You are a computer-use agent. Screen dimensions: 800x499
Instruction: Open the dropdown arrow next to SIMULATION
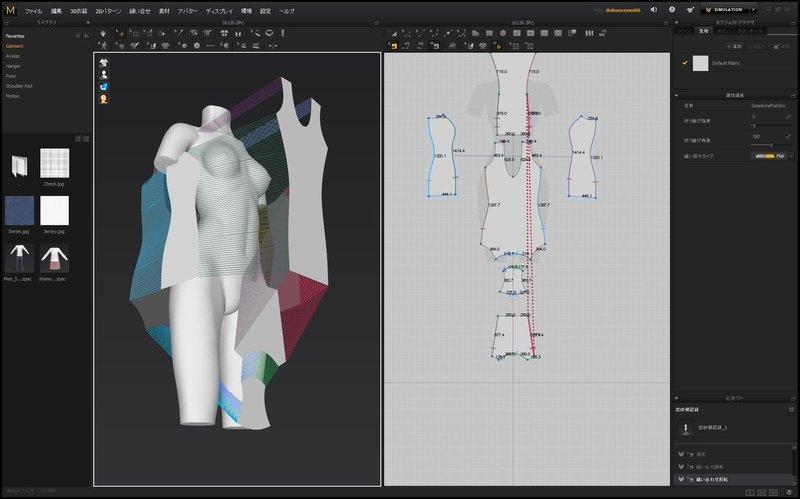754,10
